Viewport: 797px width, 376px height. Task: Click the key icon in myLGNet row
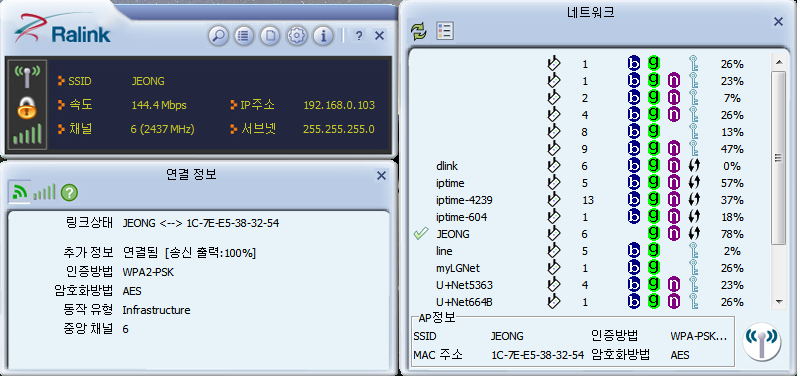point(693,268)
